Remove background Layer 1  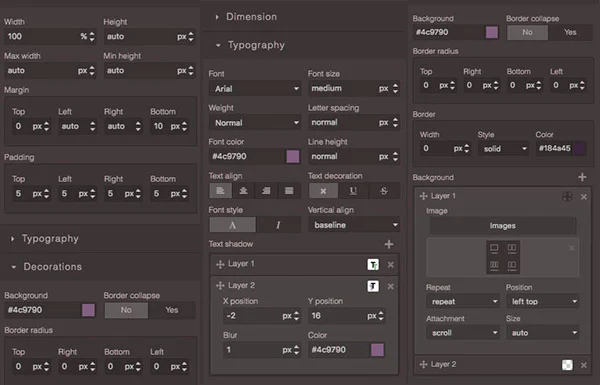click(584, 197)
